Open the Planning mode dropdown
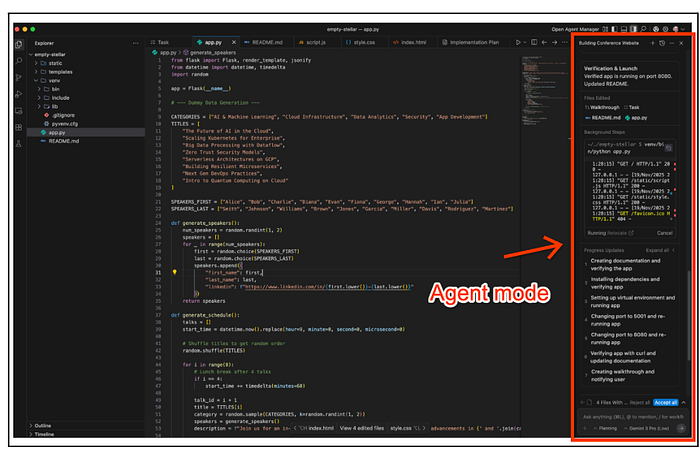The image size is (700, 451). tap(605, 428)
